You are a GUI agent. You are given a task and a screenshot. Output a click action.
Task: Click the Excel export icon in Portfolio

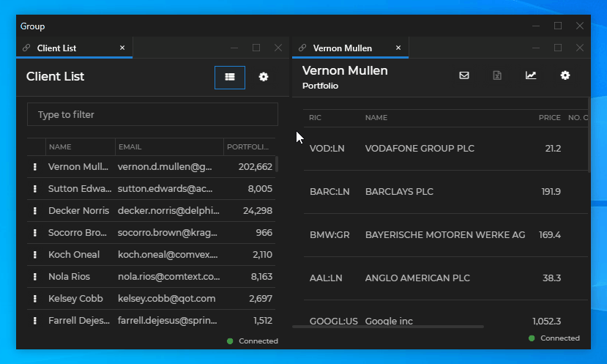pos(497,75)
